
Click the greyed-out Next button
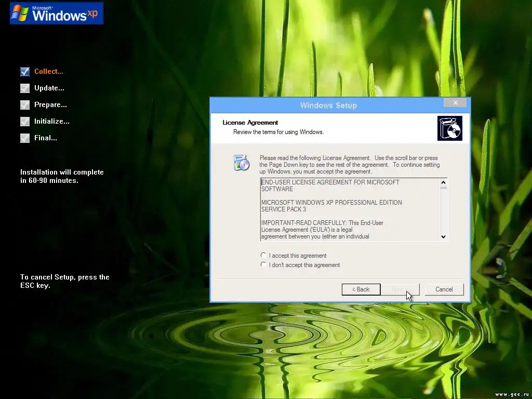tap(401, 289)
